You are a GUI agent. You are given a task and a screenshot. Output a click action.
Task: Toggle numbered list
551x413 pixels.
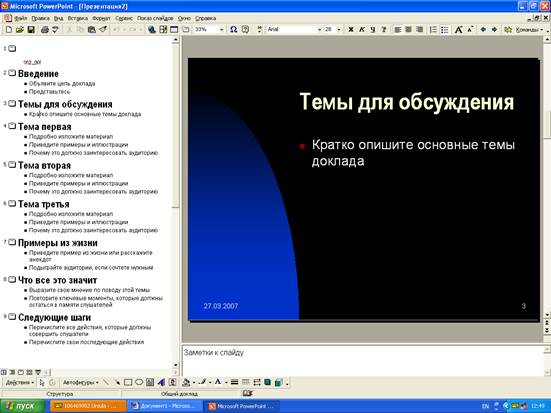[x=433, y=30]
